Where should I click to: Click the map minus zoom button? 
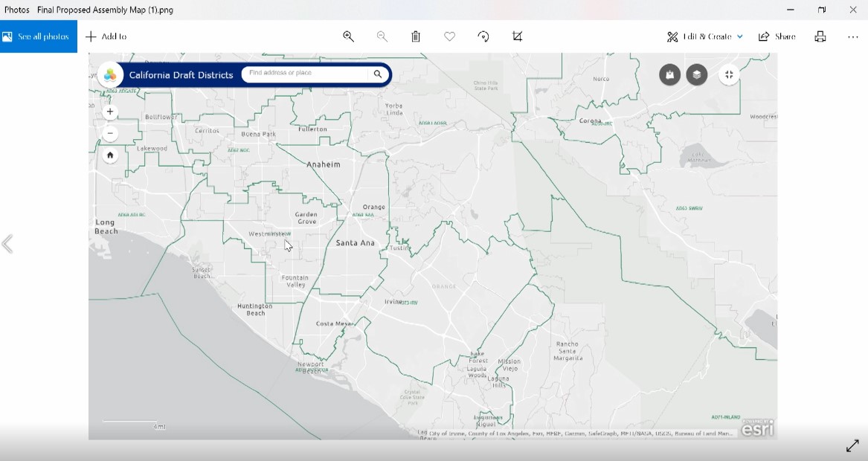[110, 134]
